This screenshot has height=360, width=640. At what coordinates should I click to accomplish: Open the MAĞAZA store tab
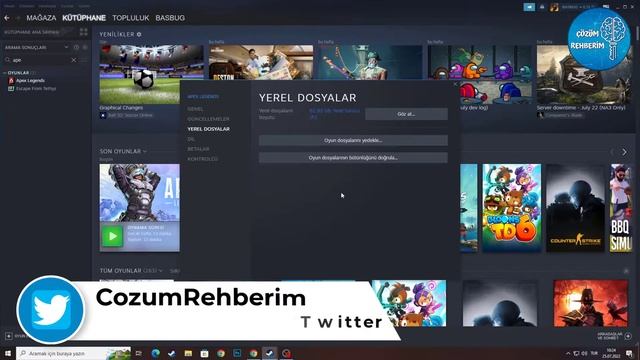point(41,18)
